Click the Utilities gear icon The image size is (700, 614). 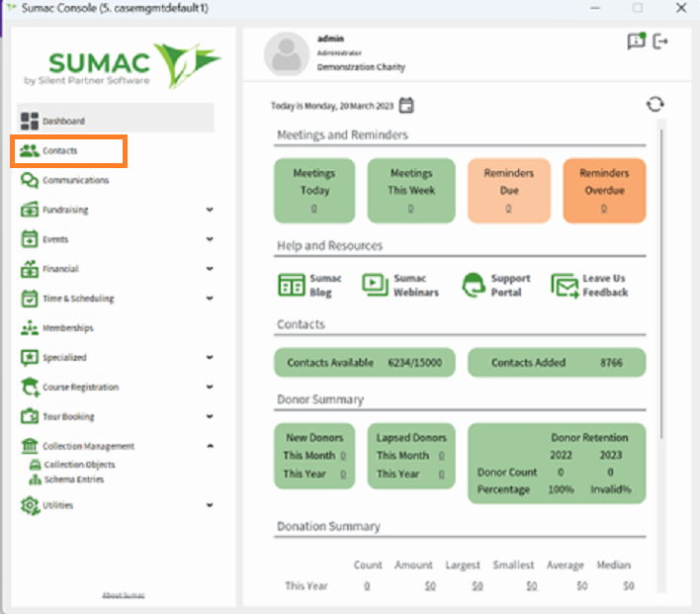[30, 505]
